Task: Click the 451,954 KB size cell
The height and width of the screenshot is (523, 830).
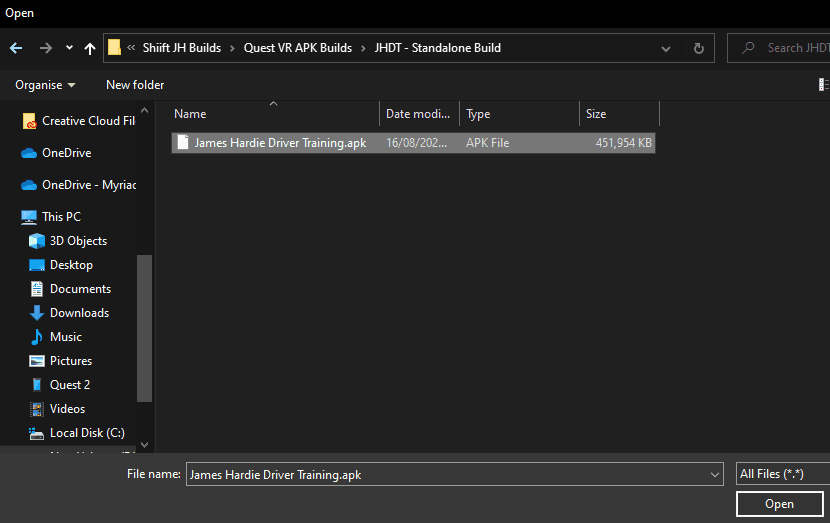Action: point(624,143)
